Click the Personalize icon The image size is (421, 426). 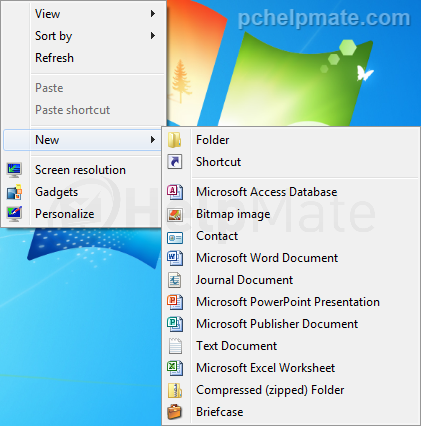click(x=14, y=214)
